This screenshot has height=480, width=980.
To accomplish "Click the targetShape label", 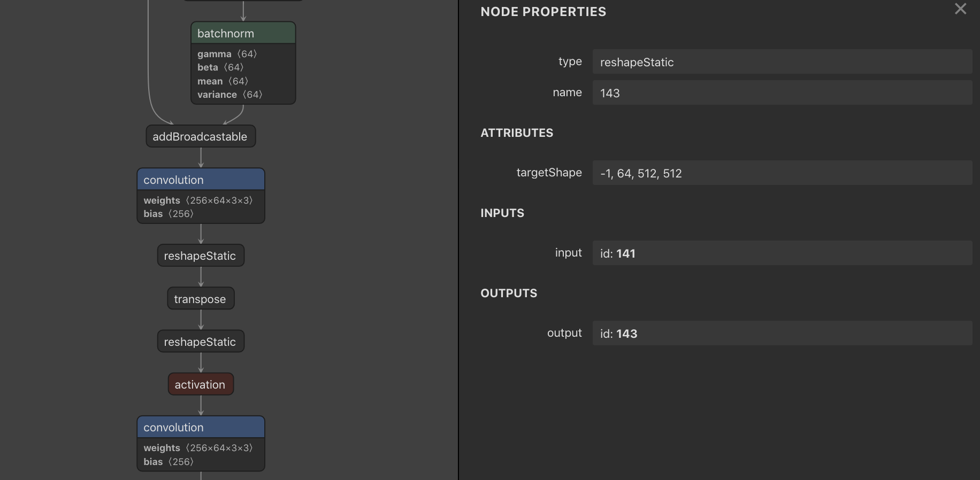I will pyautogui.click(x=549, y=173).
